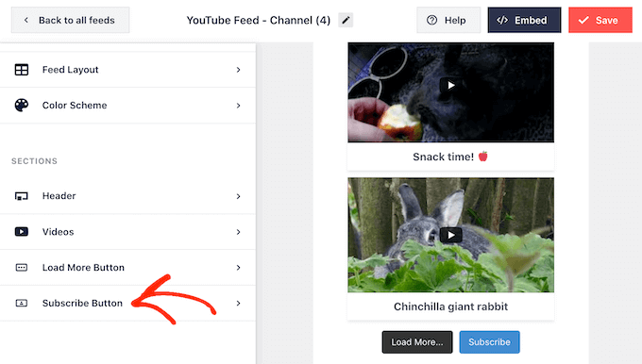Open the Subscribe Button settings
The height and width of the screenshot is (364, 642).
tap(127, 303)
